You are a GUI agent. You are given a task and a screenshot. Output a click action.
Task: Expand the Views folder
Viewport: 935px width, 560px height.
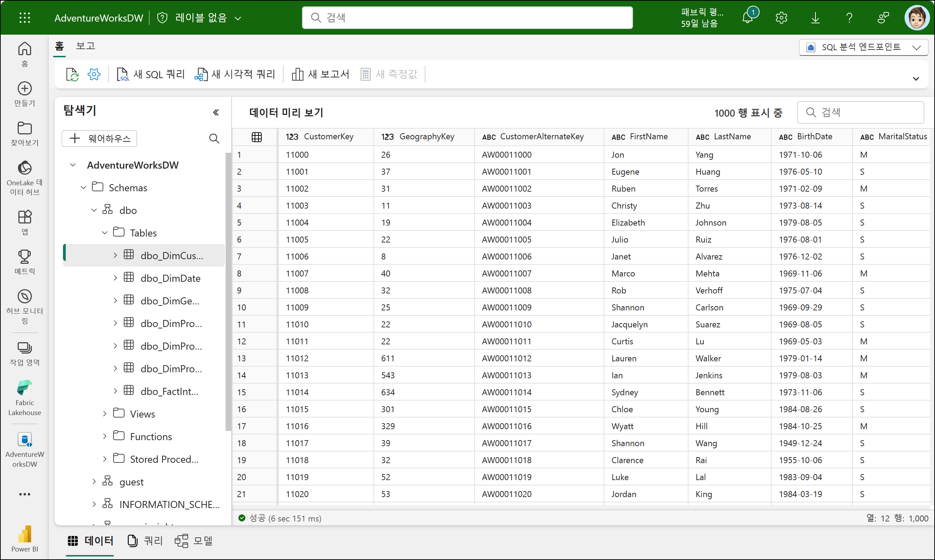(105, 414)
